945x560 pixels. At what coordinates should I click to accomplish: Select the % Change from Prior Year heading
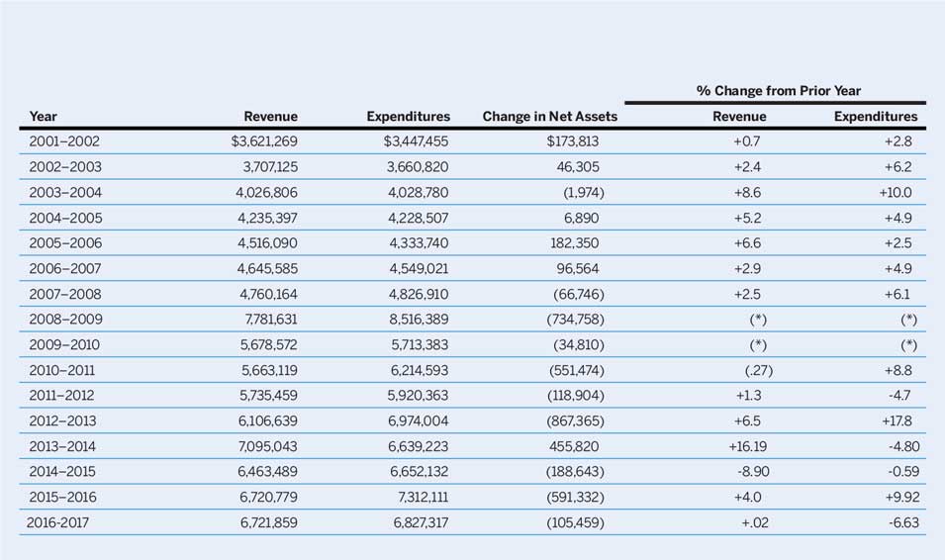tap(778, 90)
